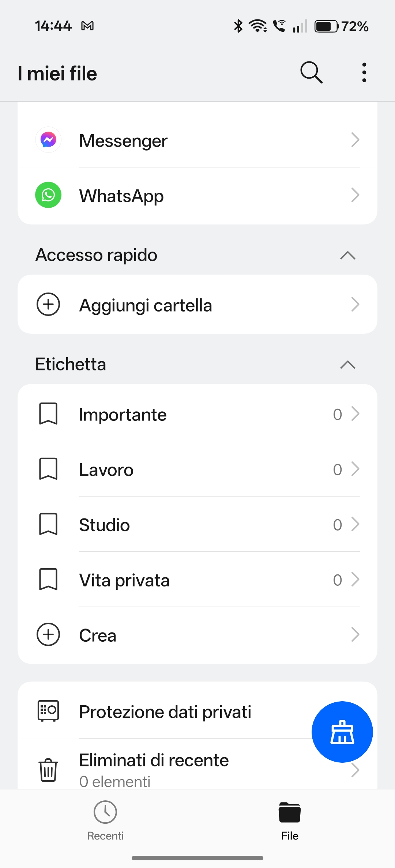The image size is (395, 868).
Task: Tap the search magnifier icon
Action: click(x=311, y=72)
